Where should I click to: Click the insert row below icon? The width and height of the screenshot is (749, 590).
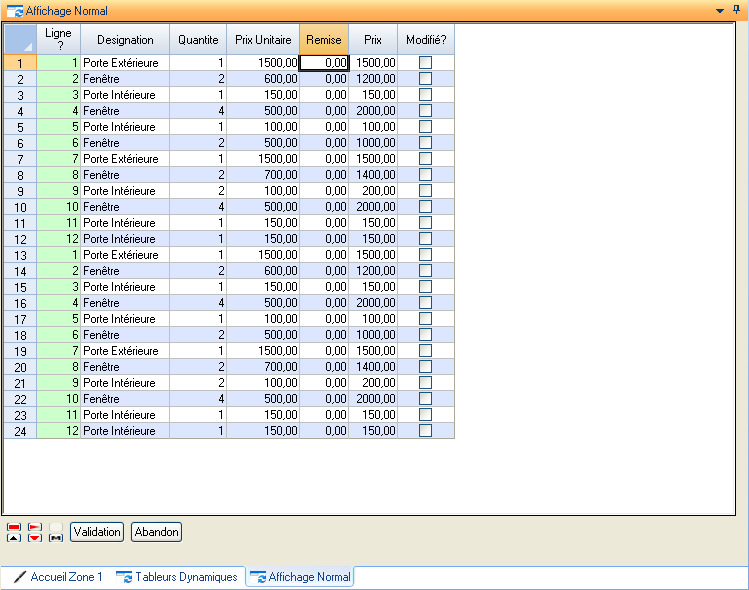click(35, 532)
